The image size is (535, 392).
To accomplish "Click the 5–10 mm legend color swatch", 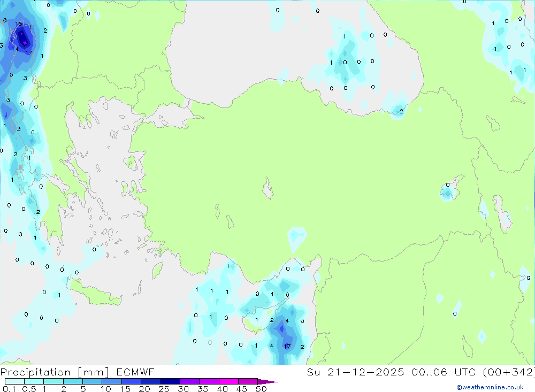I will (92, 381).
